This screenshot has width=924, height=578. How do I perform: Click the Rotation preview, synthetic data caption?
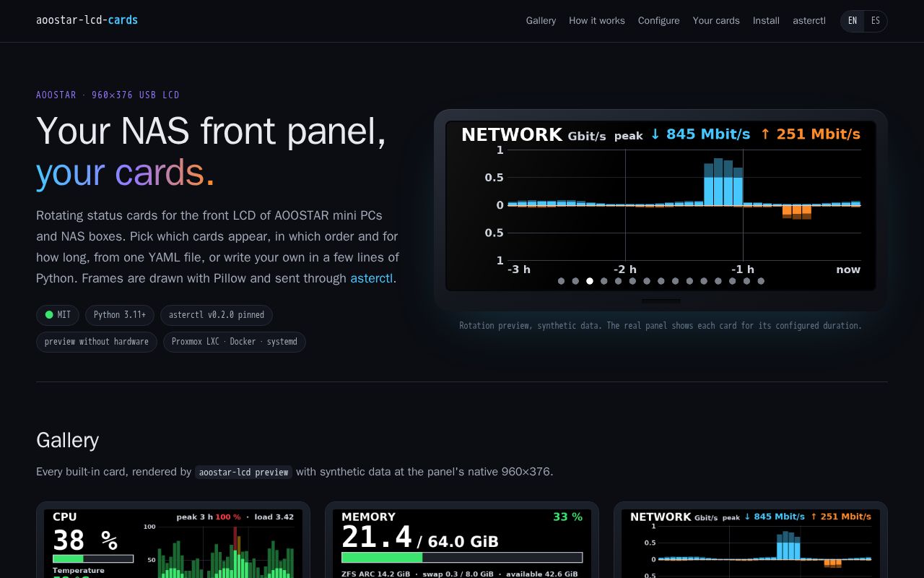click(661, 325)
